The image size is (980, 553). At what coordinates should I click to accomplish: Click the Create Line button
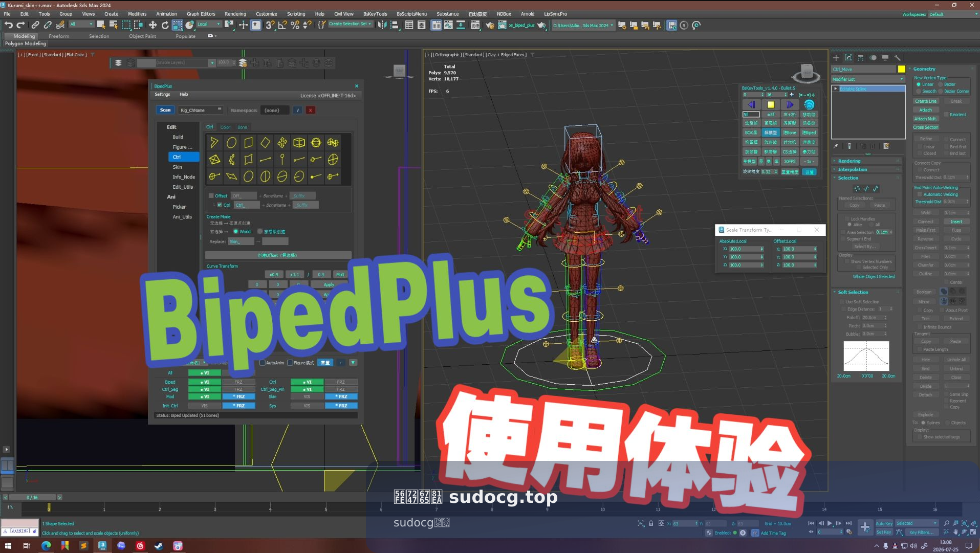[x=925, y=101]
